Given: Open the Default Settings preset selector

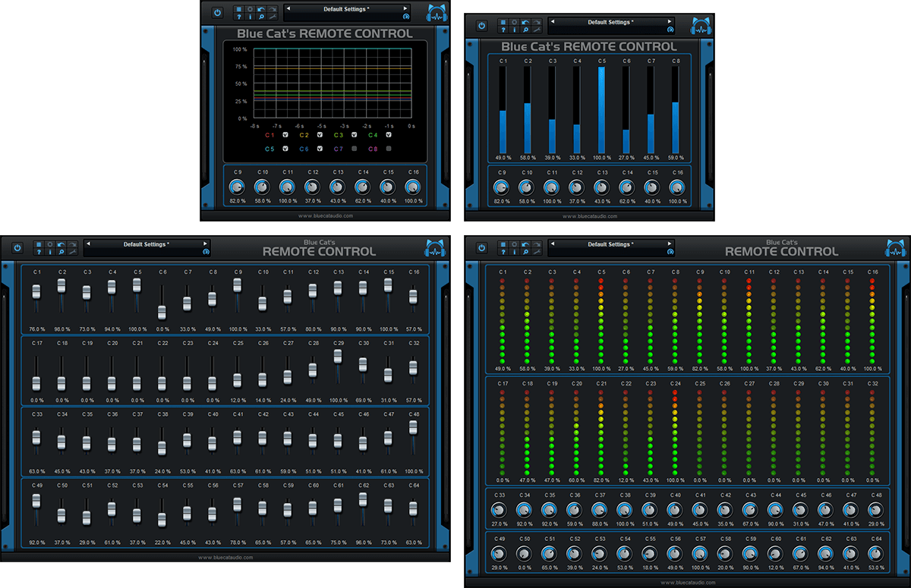Looking at the screenshot, I should coord(346,8).
